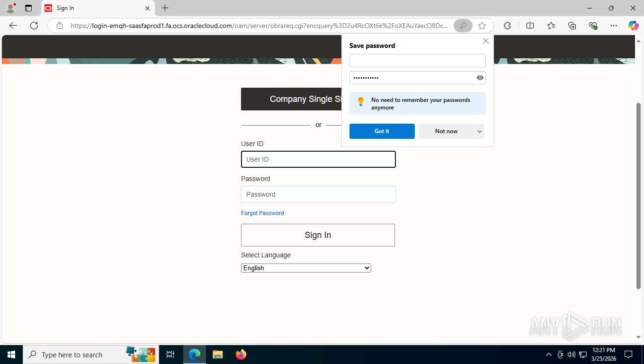Click the search highlights puzzle icon in taskbar

coord(141,355)
